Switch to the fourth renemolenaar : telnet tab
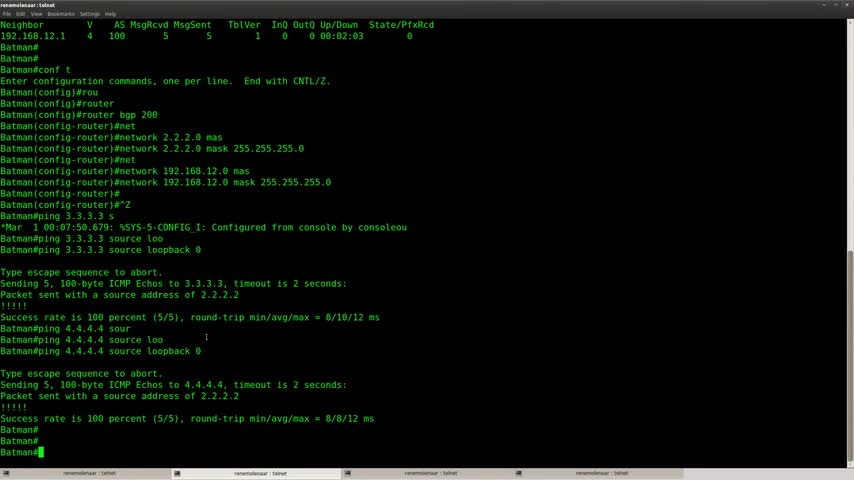 click(598, 473)
